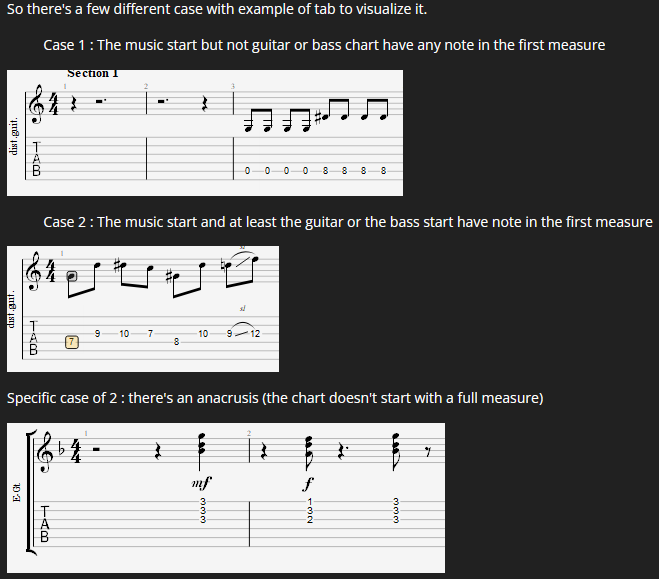Click the mf dynamic marking
The height and width of the screenshot is (579, 659).
pyautogui.click(x=201, y=483)
